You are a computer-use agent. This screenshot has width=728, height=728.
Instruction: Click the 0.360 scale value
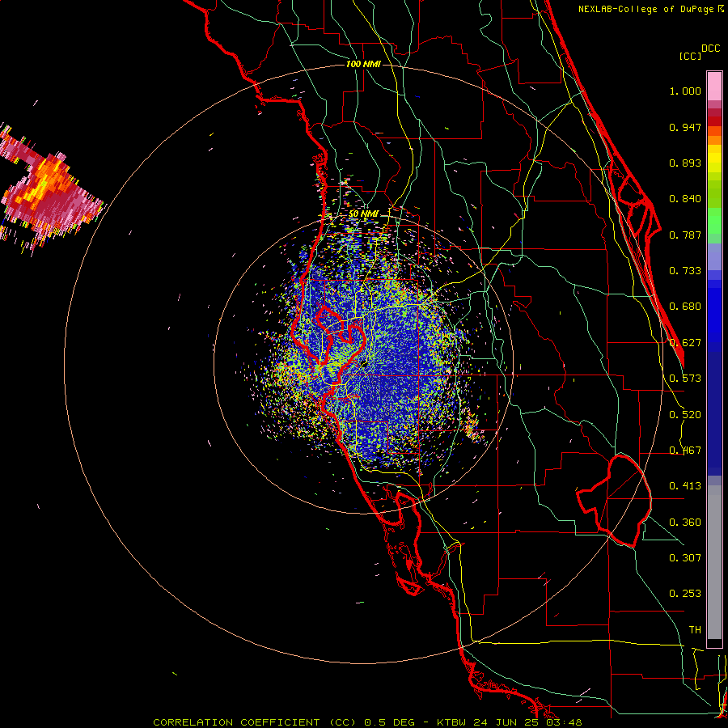coord(685,523)
